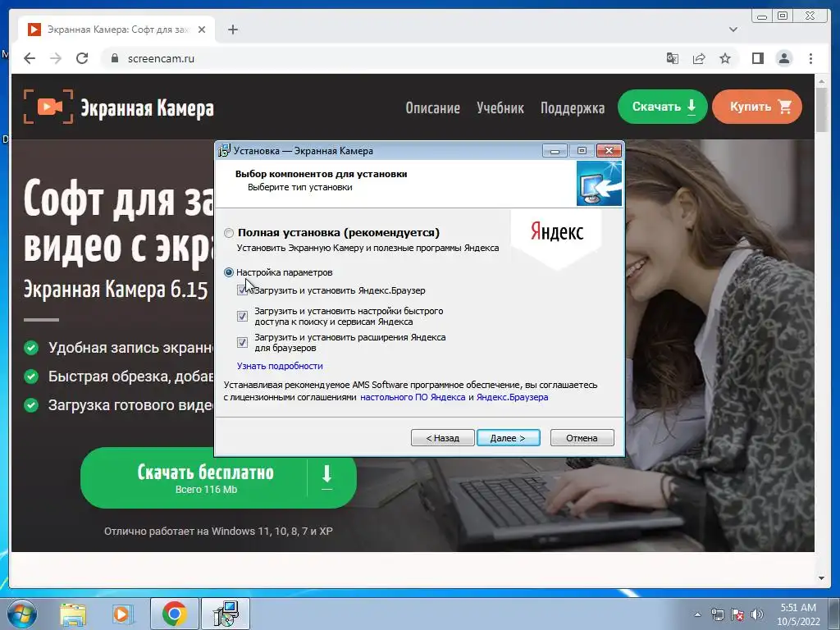Viewport: 840px width, 630px height.
Task: Open the Chrome profile avatar
Action: (783, 58)
